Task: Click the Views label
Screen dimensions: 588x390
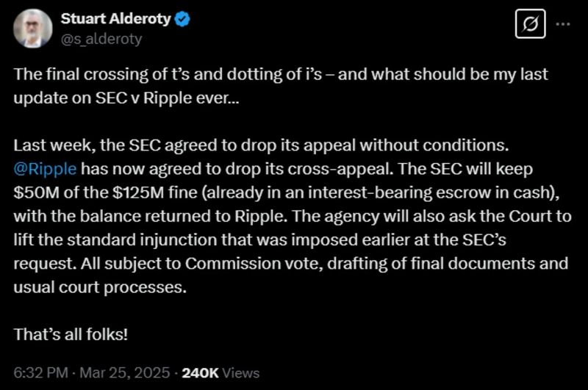Action: click(x=241, y=373)
